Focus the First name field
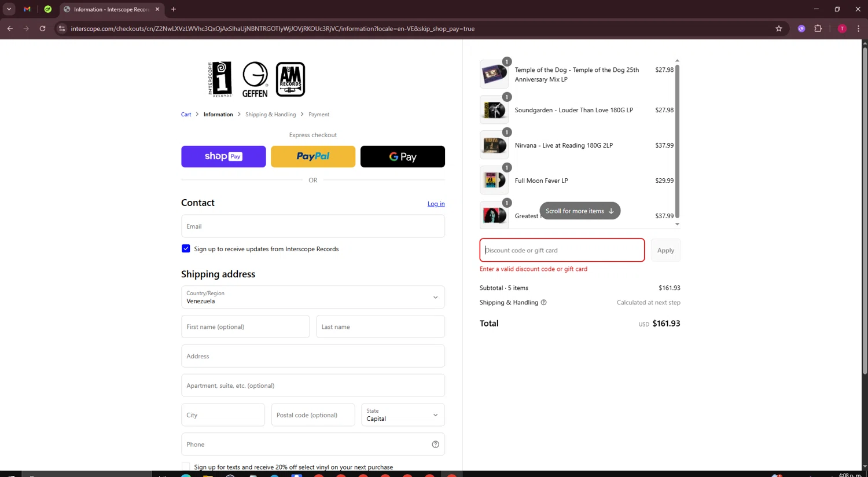This screenshot has height=477, width=868. 245,326
